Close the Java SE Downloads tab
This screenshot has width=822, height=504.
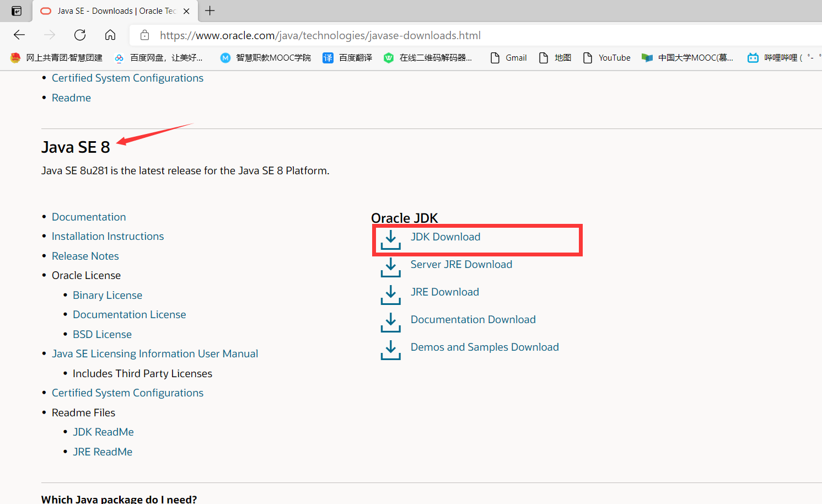[x=186, y=11]
